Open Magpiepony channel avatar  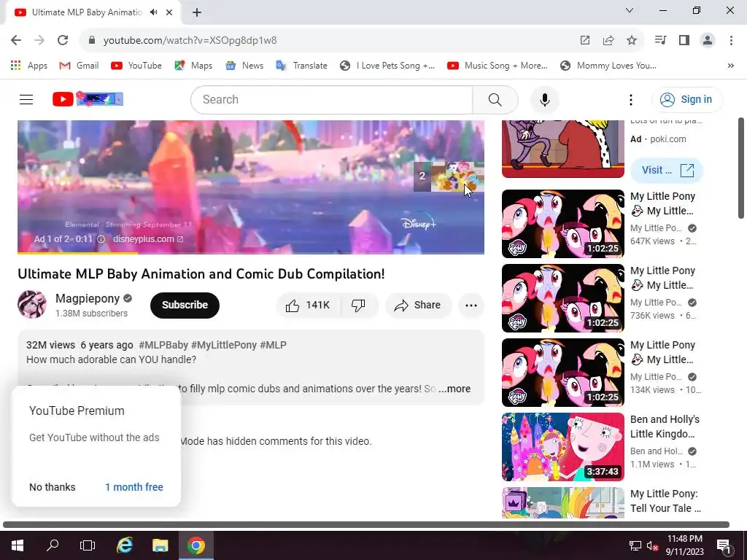32,304
